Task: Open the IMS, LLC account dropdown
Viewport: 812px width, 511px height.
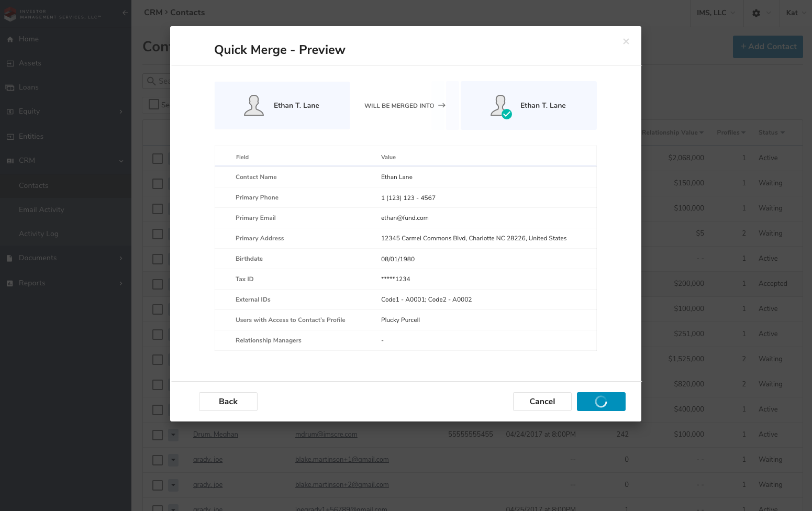Action: [716, 13]
